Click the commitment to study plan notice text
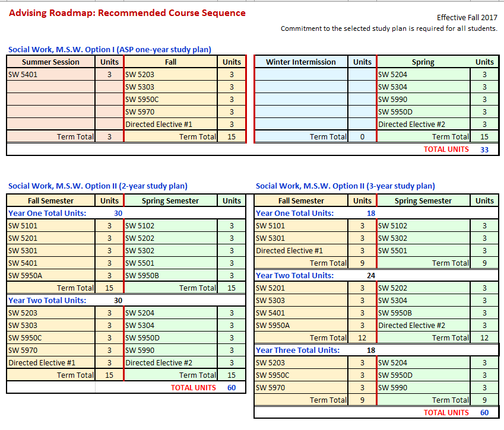Screen dimensions: 504x430 (x=389, y=28)
